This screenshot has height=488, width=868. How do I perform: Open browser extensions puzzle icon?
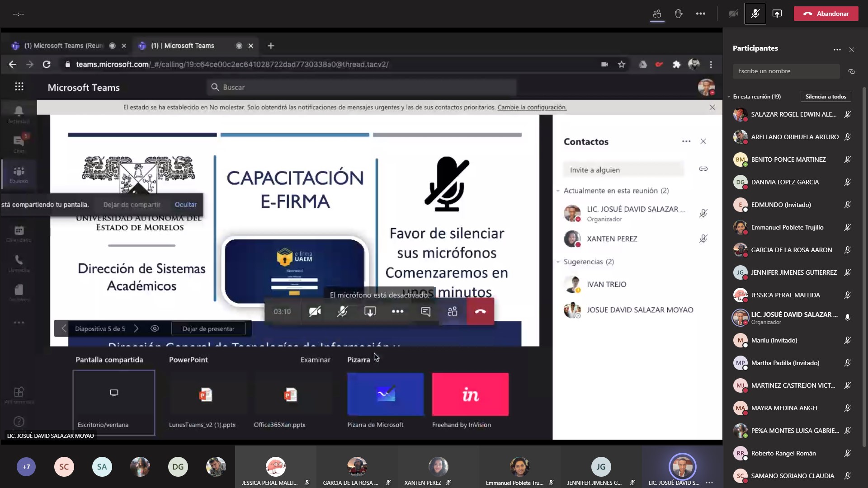point(676,65)
